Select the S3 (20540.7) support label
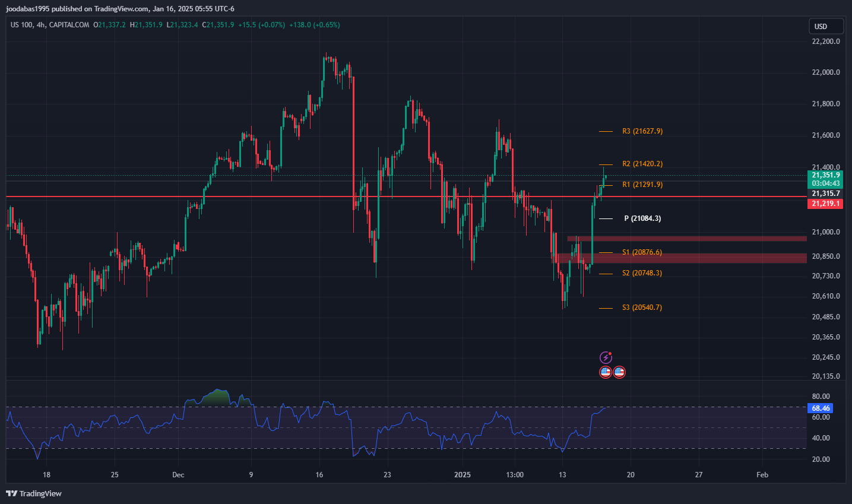The image size is (852, 504). 642,308
